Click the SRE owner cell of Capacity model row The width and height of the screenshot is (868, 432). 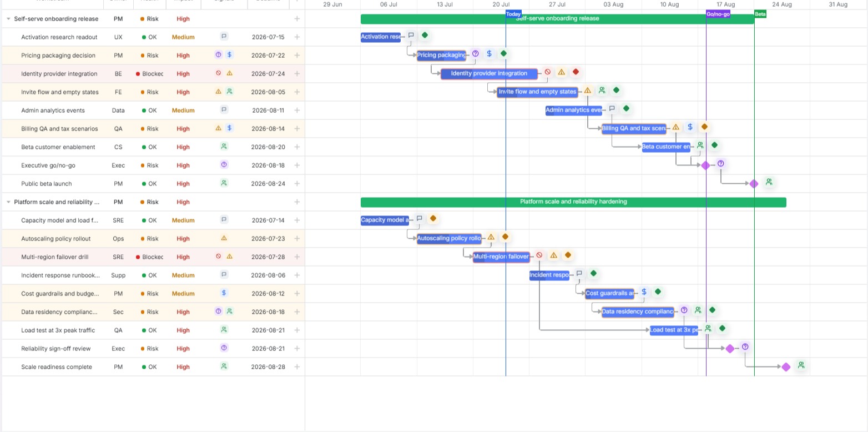point(118,220)
